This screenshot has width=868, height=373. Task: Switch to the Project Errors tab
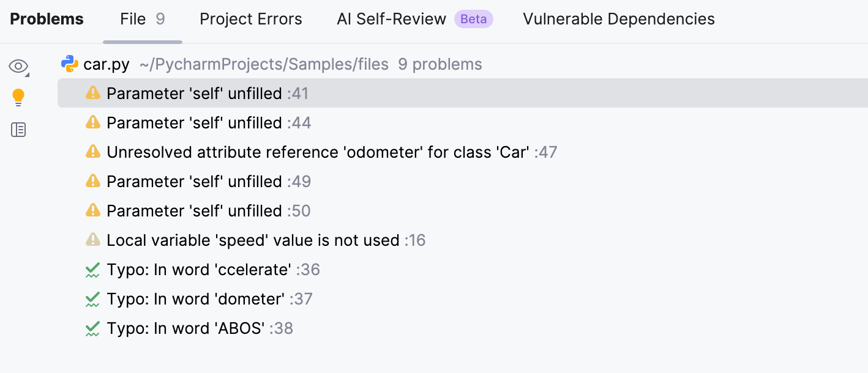click(x=250, y=19)
